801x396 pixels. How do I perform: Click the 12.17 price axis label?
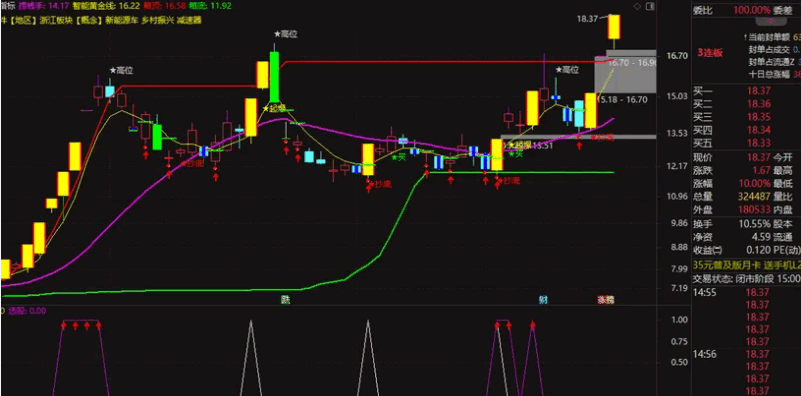coord(677,166)
